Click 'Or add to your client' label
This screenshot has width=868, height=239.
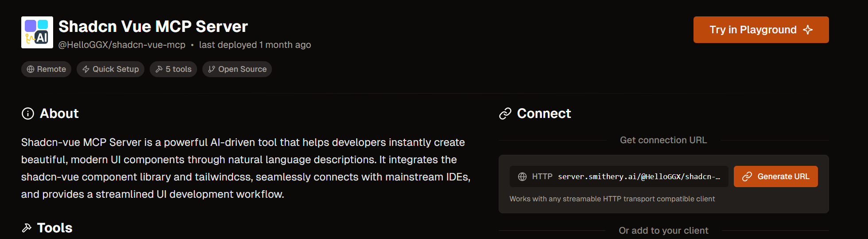(663, 231)
